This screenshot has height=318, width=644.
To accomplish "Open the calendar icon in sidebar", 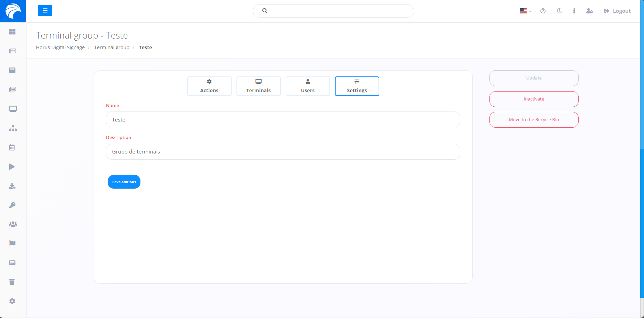I will (x=12, y=148).
